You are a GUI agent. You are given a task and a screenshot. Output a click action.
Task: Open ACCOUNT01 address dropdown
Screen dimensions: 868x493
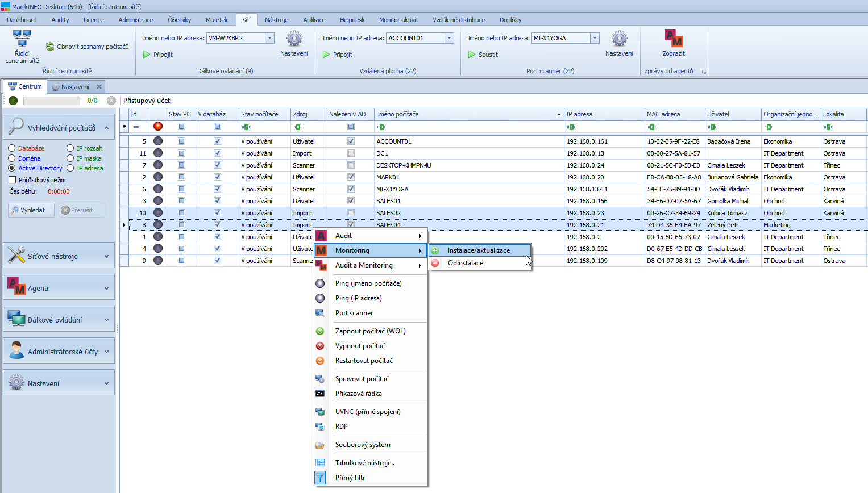point(450,38)
